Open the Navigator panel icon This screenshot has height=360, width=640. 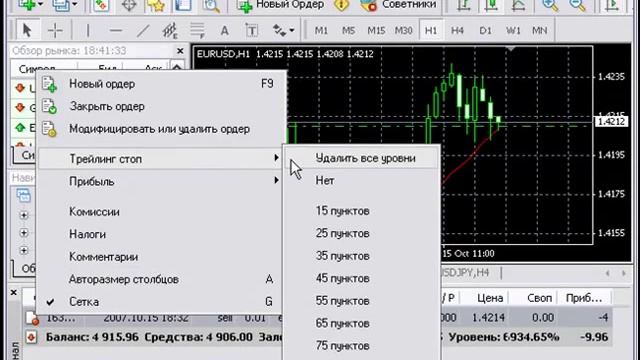[183, 5]
